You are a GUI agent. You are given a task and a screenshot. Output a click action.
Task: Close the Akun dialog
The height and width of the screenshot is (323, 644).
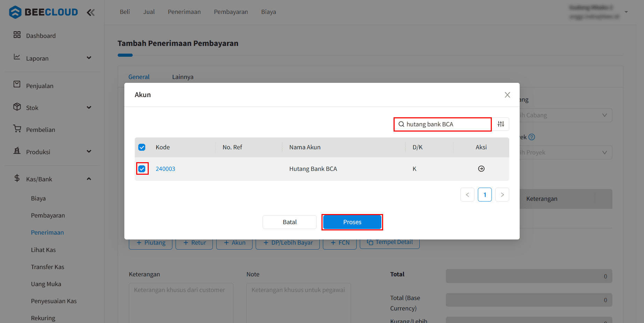click(x=507, y=95)
